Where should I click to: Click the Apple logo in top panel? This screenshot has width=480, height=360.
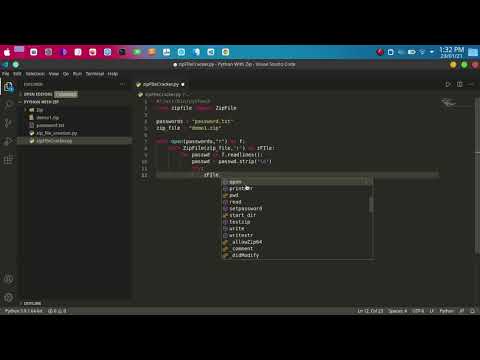tap(7, 52)
